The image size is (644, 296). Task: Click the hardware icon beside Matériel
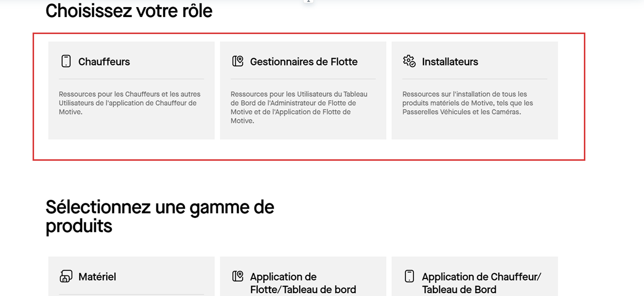tap(66, 276)
